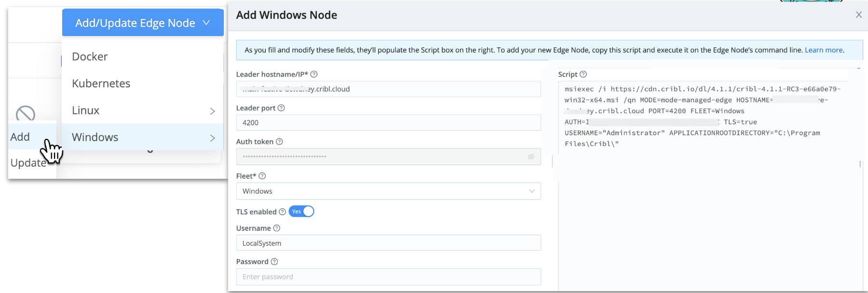This screenshot has height=293, width=868.
Task: Click the Windows submenu chevron arrow
Action: point(212,138)
